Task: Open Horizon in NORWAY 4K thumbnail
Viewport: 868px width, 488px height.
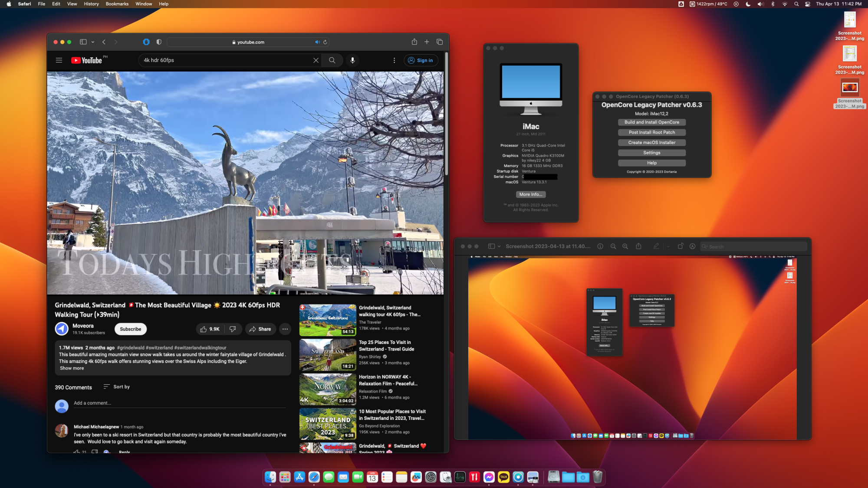Action: [328, 389]
